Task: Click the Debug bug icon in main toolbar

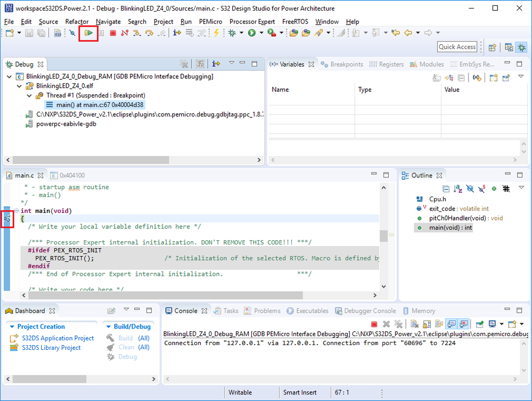Action: point(232,33)
